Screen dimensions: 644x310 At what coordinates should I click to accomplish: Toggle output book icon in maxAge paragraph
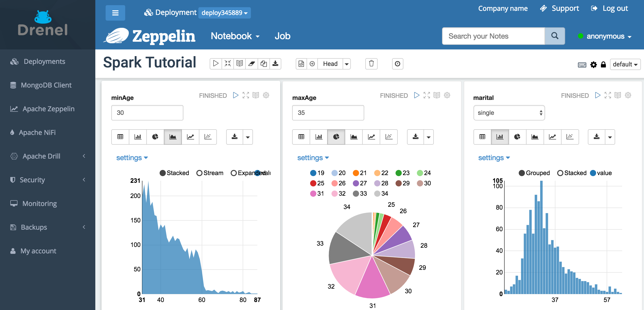(x=437, y=95)
